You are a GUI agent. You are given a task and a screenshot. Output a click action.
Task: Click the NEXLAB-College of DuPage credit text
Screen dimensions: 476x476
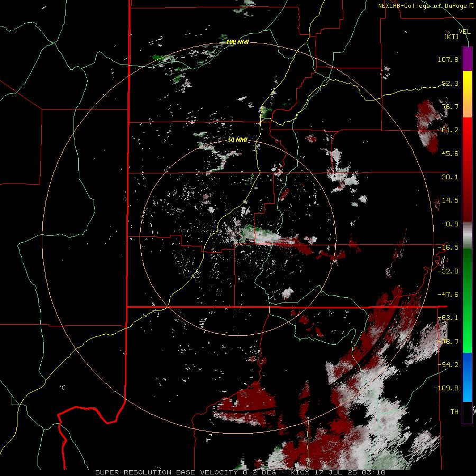(x=425, y=6)
